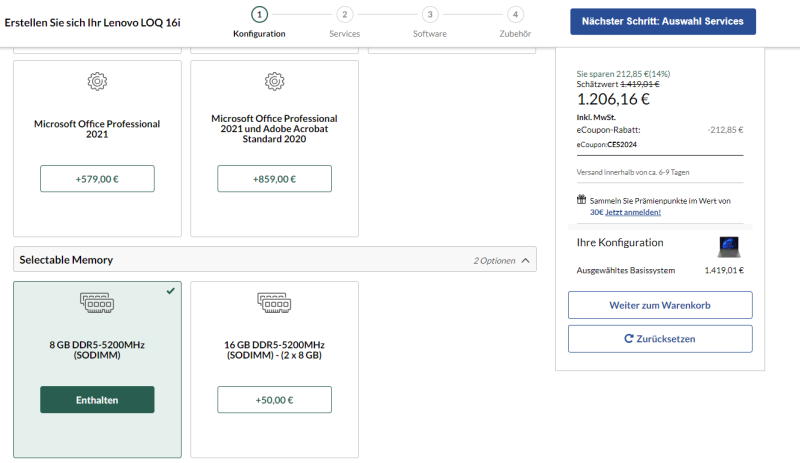
Task: Go to step 1 Konfiguration
Action: pyautogui.click(x=259, y=23)
